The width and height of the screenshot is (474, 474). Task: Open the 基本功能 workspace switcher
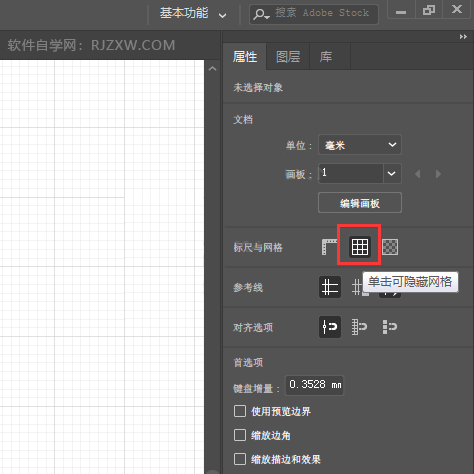click(193, 14)
